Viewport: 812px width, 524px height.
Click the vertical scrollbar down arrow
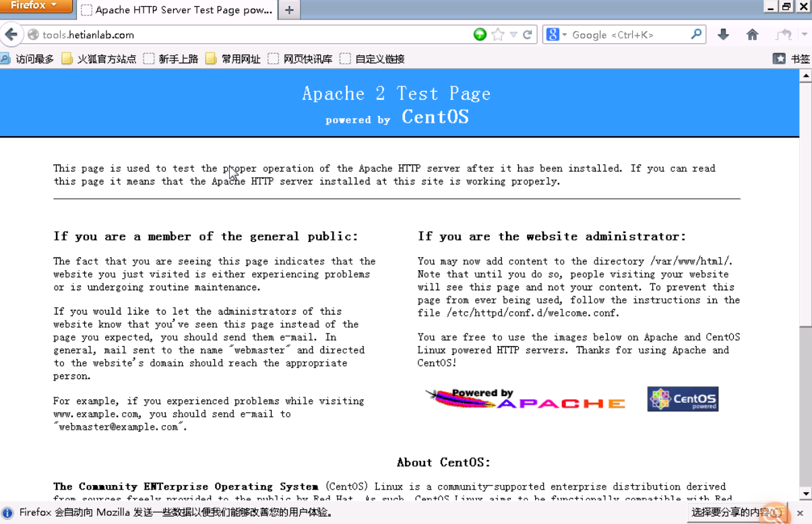point(805,494)
